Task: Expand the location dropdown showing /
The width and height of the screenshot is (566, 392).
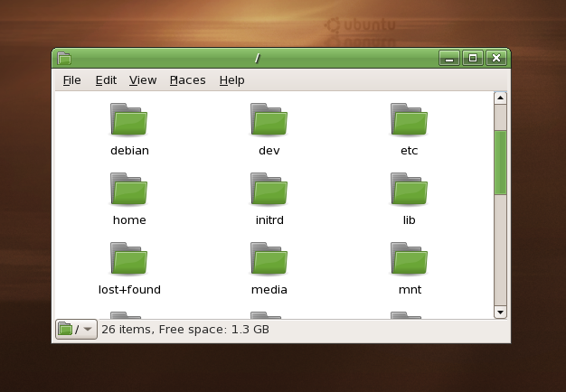Action: tap(76, 330)
